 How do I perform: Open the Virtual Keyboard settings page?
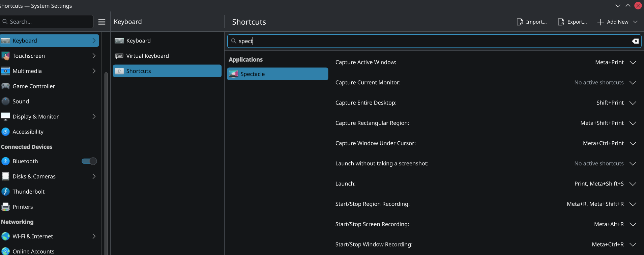[x=147, y=56]
